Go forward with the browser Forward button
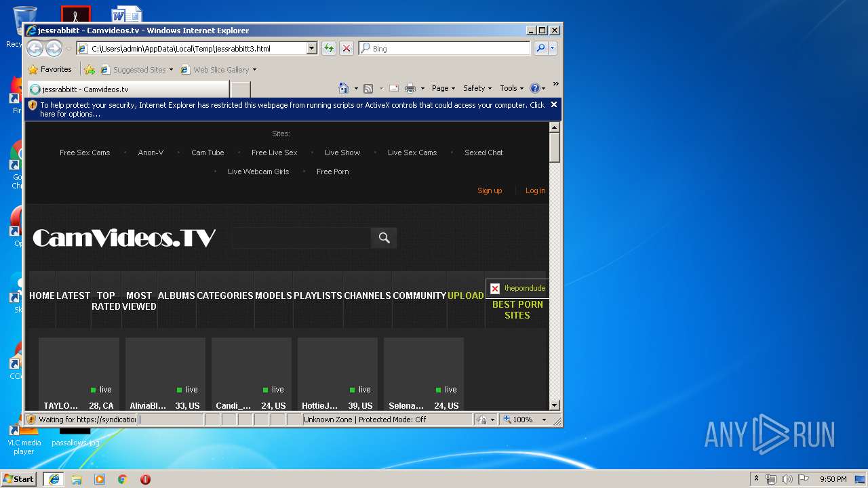The width and height of the screenshot is (868, 488). [54, 48]
